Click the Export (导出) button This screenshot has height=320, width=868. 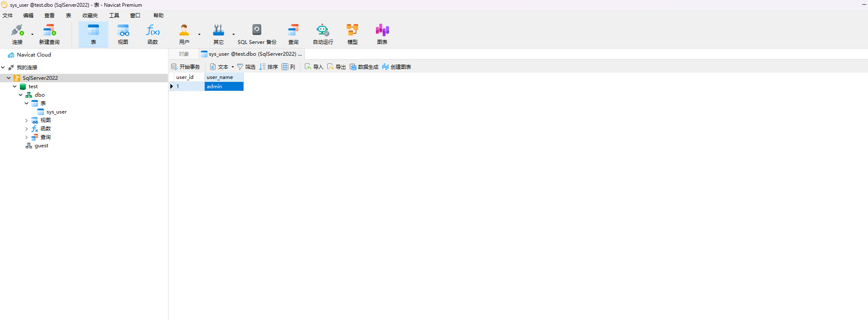pos(336,67)
